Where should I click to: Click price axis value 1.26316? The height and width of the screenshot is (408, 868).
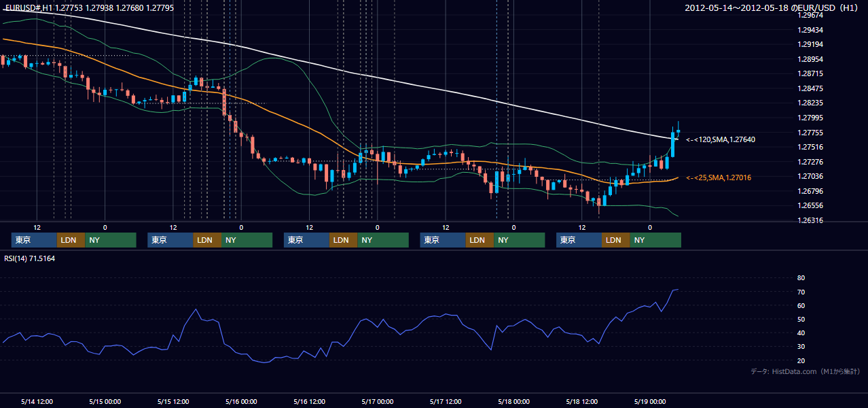tap(810, 220)
